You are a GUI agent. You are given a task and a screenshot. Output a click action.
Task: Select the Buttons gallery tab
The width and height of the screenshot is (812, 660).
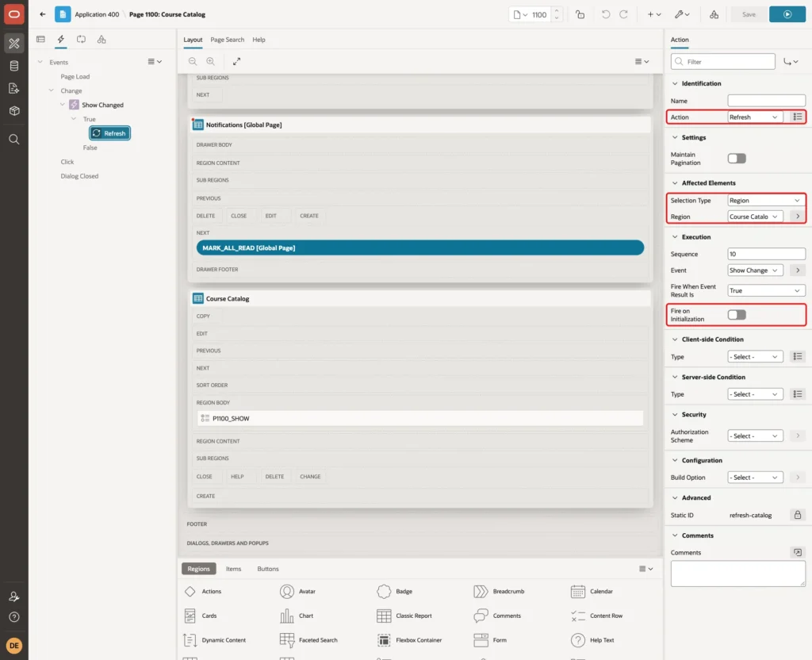click(x=268, y=569)
